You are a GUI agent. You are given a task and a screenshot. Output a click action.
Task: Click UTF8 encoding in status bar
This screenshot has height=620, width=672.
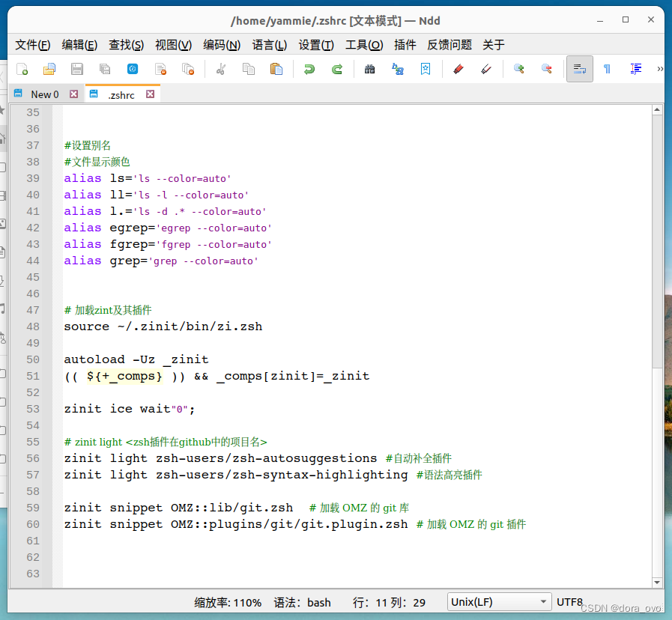coord(569,602)
